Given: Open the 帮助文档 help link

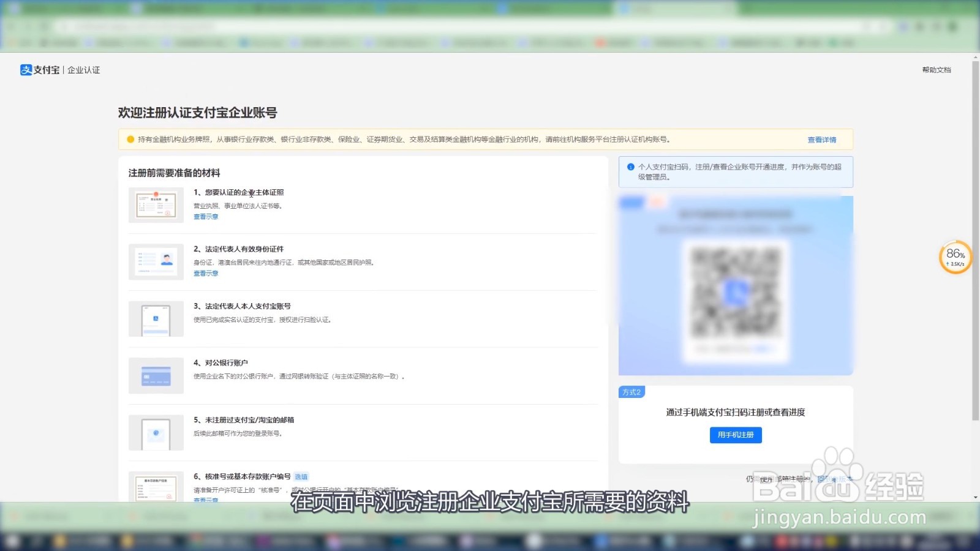Looking at the screenshot, I should pyautogui.click(x=937, y=70).
